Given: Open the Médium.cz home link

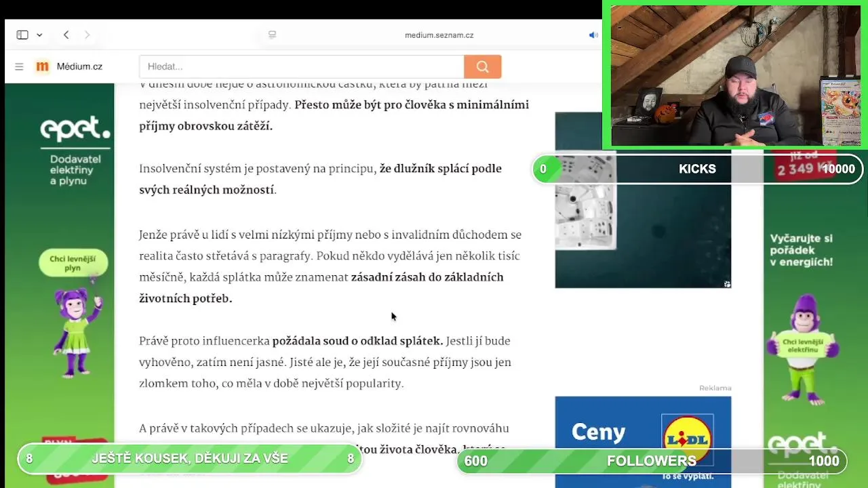Looking at the screenshot, I should [79, 66].
